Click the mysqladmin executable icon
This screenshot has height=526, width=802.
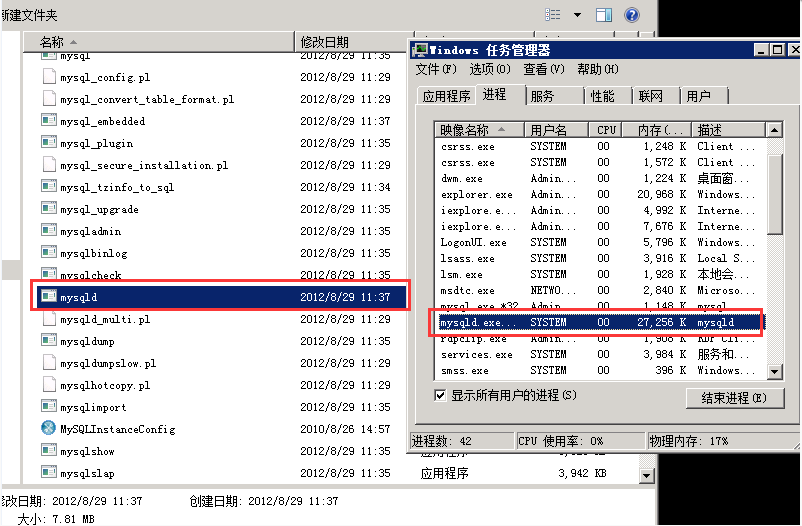tap(48, 231)
